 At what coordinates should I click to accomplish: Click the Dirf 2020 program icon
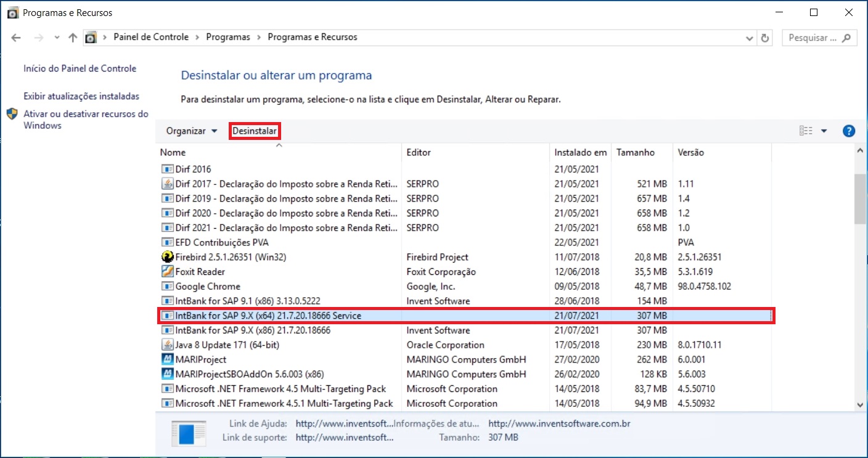coord(167,213)
